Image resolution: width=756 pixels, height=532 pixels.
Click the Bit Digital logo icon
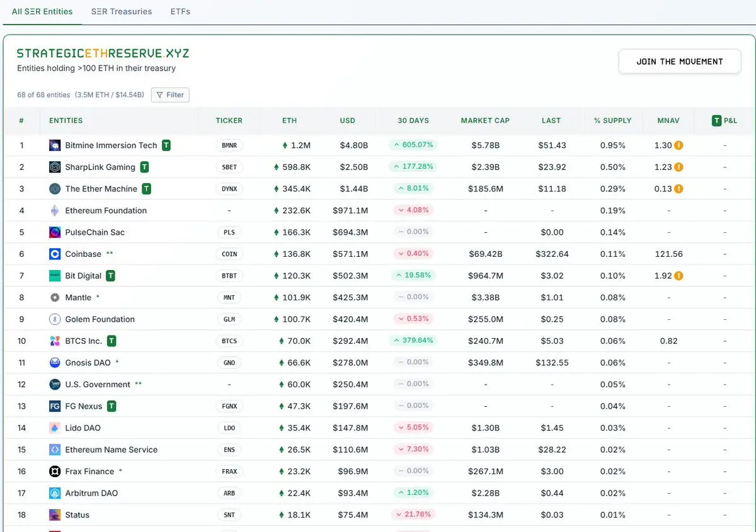pyautogui.click(x=55, y=276)
